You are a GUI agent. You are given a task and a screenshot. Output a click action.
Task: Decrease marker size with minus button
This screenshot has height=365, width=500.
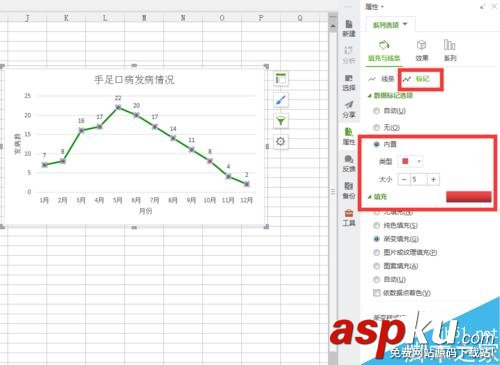(404, 180)
